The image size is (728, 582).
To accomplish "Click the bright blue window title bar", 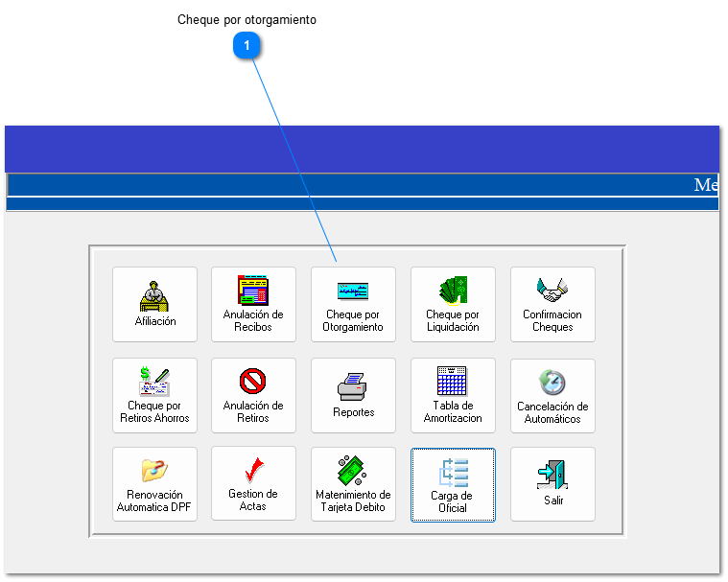I will [x=362, y=149].
